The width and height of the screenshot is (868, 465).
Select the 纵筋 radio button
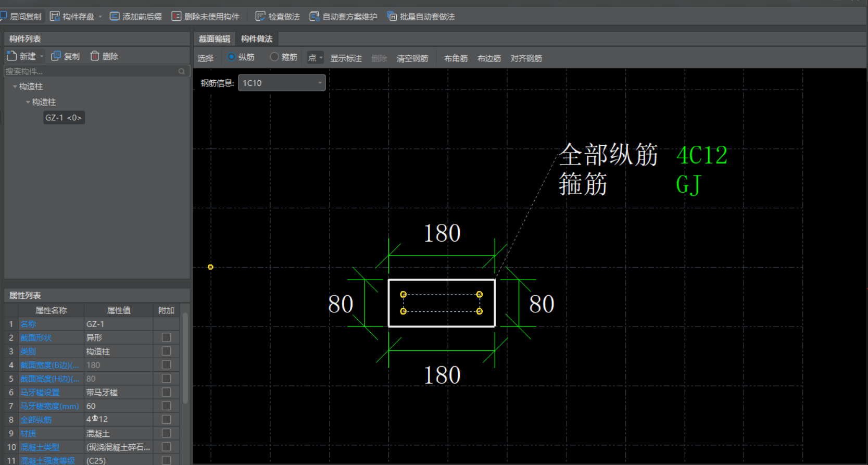(x=231, y=57)
